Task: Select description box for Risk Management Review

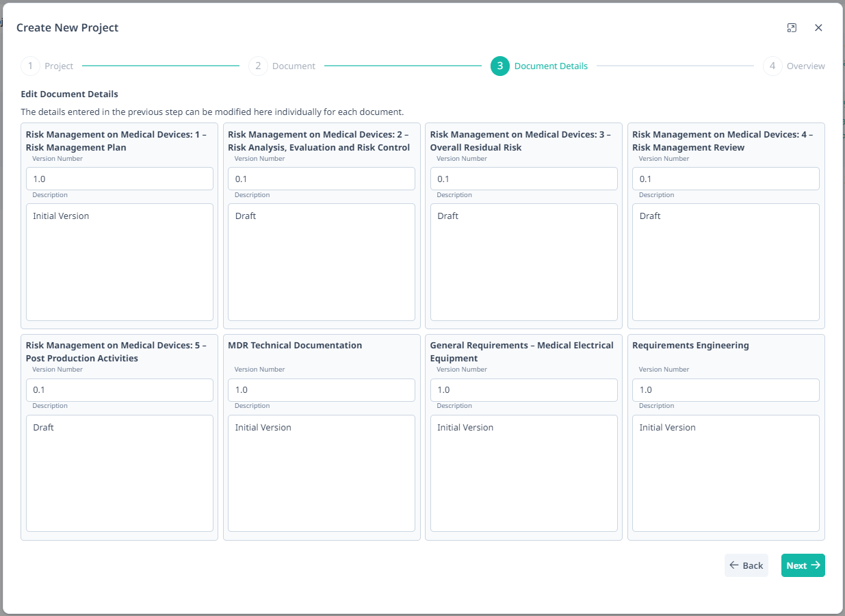Action: [x=725, y=261]
